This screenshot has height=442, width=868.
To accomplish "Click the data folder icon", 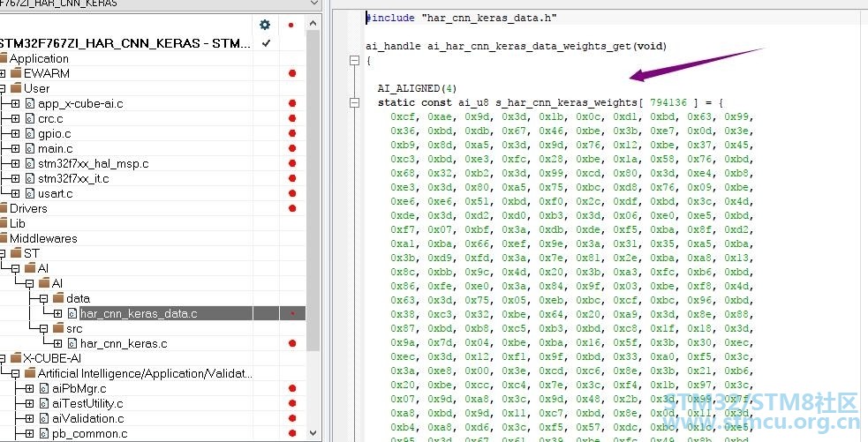I will point(58,299).
